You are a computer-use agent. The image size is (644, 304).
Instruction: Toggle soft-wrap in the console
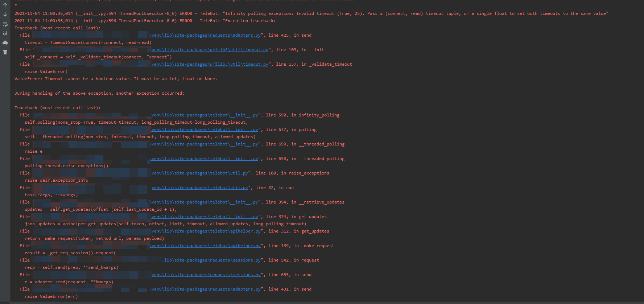5,24
